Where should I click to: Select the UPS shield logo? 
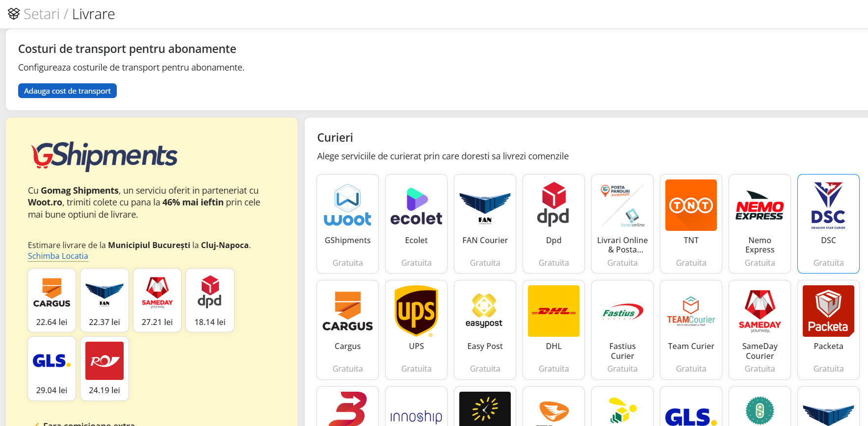(x=416, y=311)
